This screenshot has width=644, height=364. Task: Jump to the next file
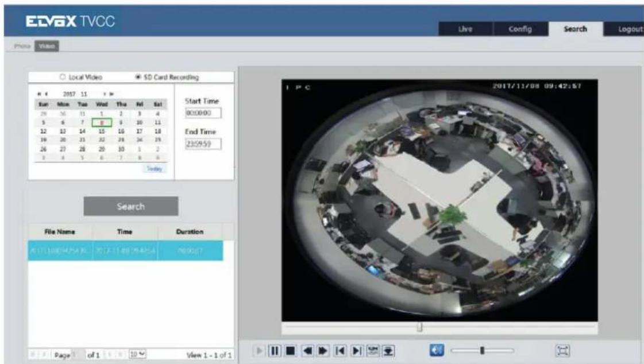coord(357,351)
